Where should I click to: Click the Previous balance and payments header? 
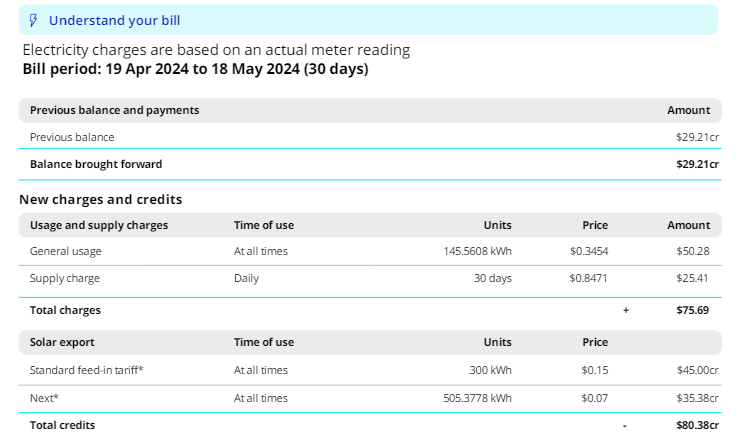pos(114,110)
